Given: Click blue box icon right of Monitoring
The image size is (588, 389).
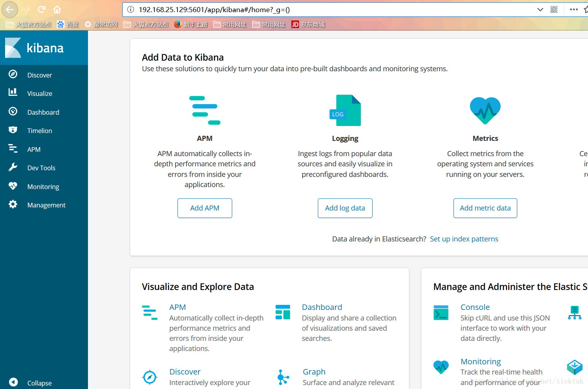Looking at the screenshot, I should [575, 367].
